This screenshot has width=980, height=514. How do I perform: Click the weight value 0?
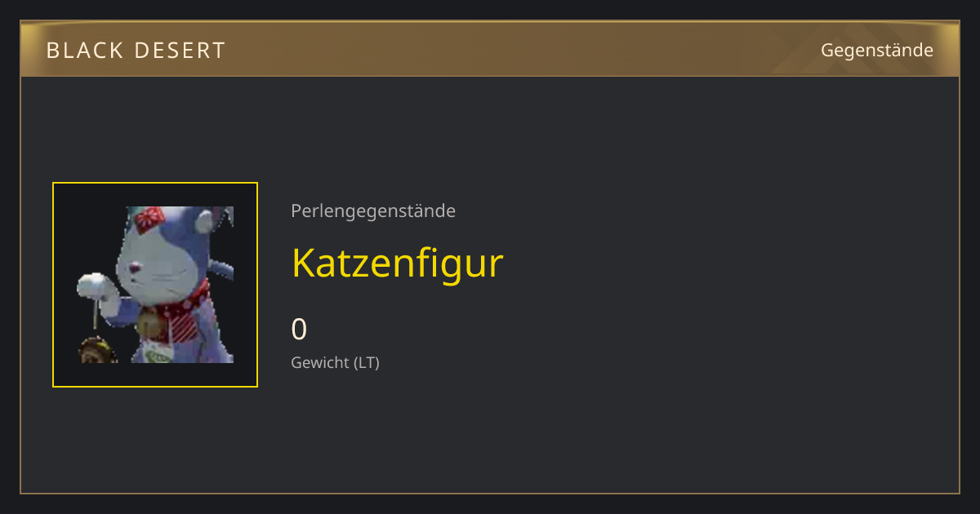[299, 330]
